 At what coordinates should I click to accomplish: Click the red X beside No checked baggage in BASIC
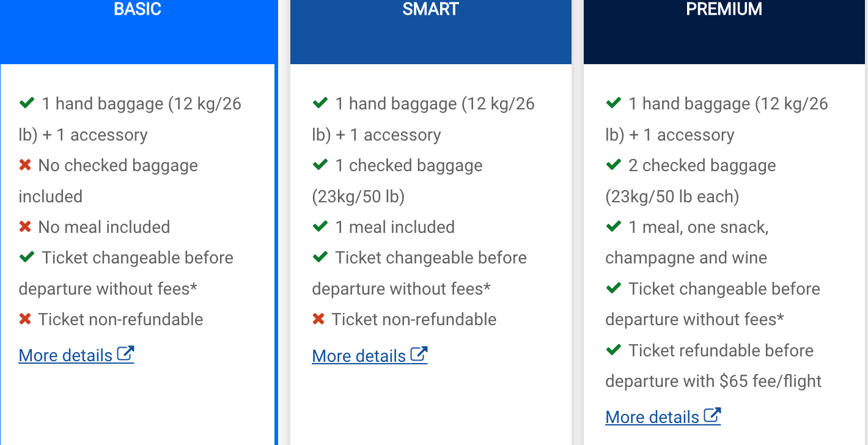click(25, 165)
